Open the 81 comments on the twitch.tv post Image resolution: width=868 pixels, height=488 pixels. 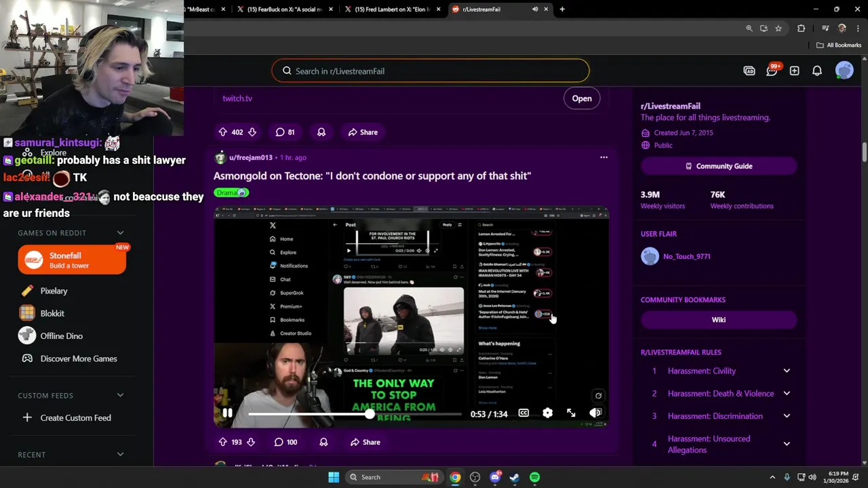(285, 132)
